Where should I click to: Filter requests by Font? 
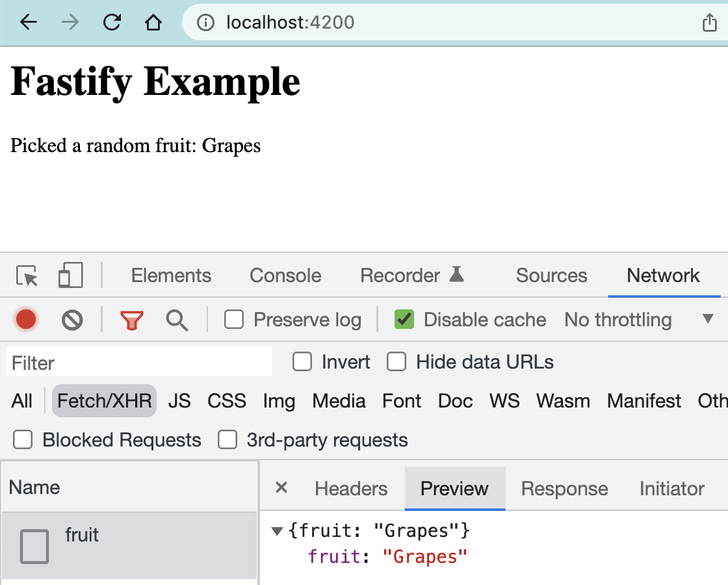(402, 400)
